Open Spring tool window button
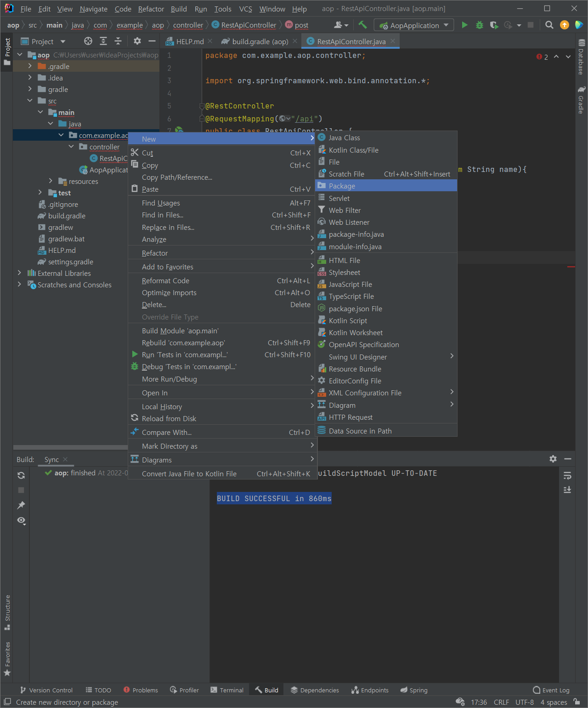The image size is (588, 708). [x=413, y=690]
